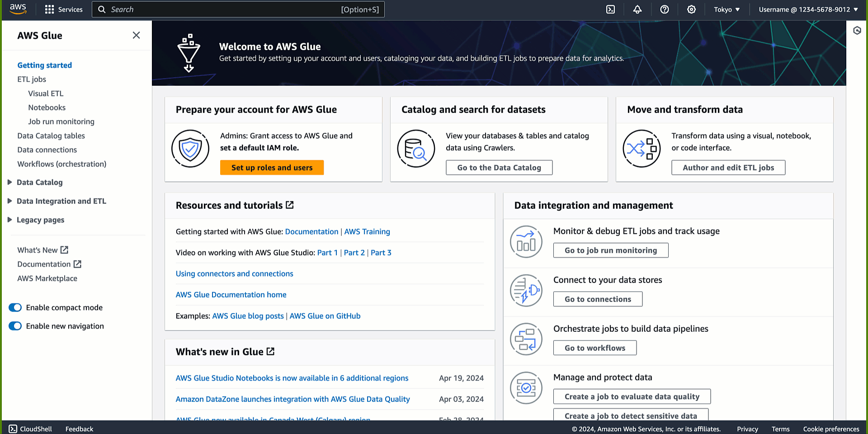Click the CloudShell icon in the footer

coord(13,429)
